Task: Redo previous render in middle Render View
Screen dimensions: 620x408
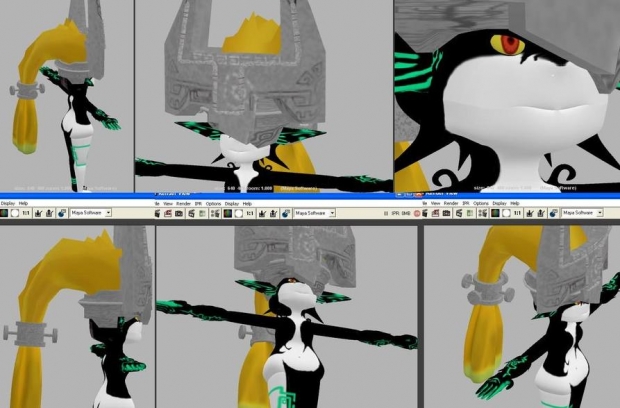Action: tap(157, 213)
